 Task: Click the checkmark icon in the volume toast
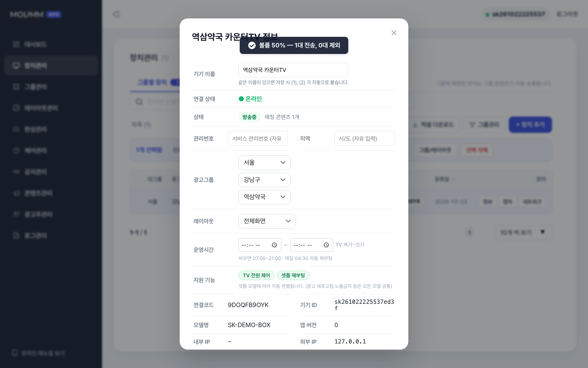coord(252,45)
